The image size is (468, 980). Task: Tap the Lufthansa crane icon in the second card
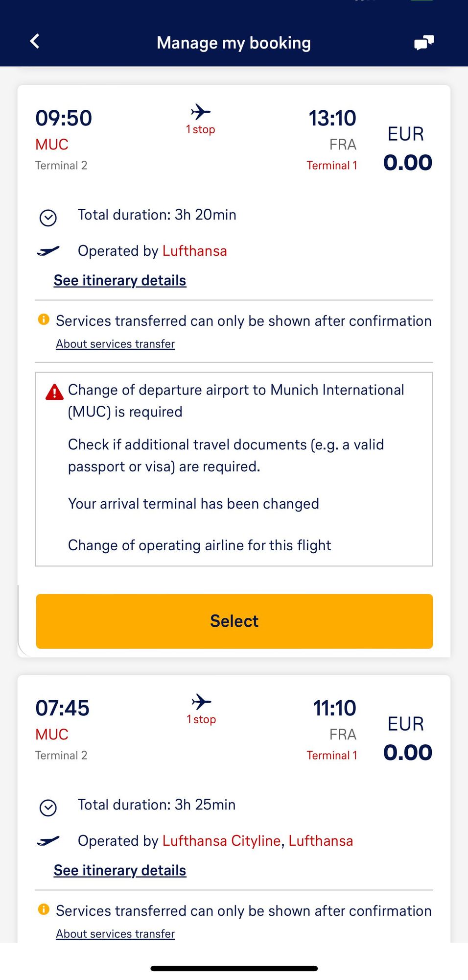click(48, 841)
